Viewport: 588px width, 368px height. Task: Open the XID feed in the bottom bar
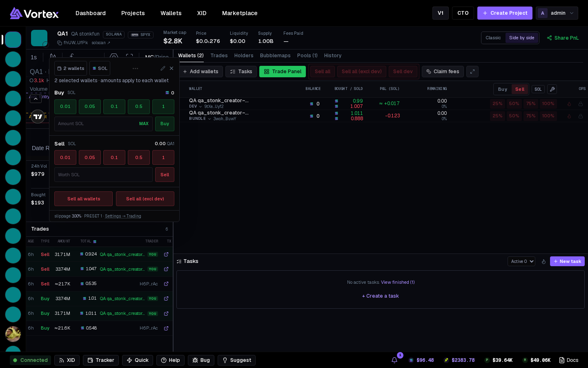click(x=67, y=360)
